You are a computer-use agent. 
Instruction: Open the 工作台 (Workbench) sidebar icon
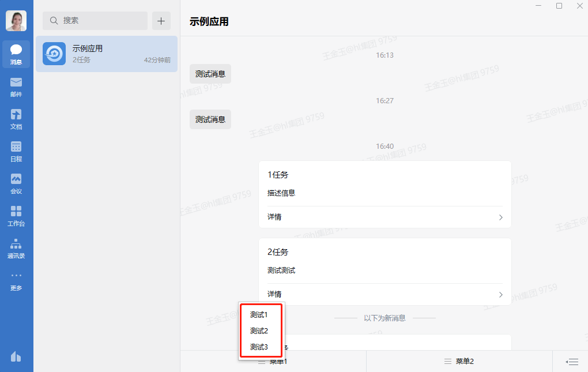(x=16, y=215)
